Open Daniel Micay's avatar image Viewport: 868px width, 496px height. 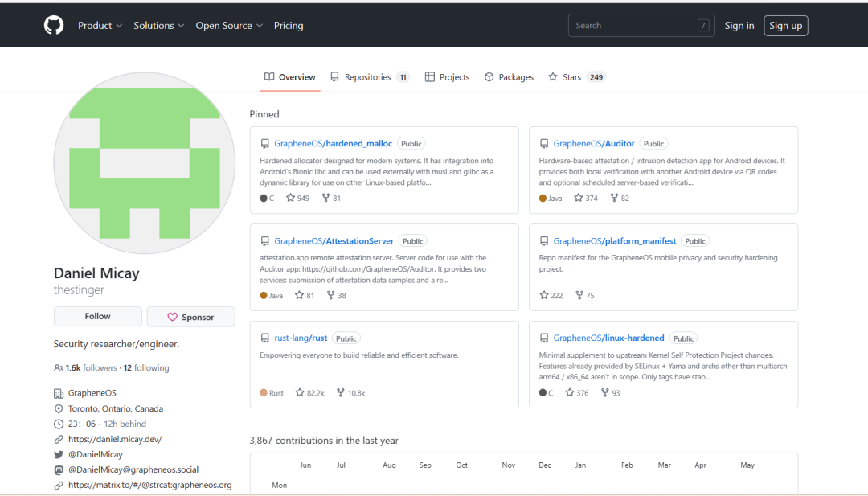[145, 163]
